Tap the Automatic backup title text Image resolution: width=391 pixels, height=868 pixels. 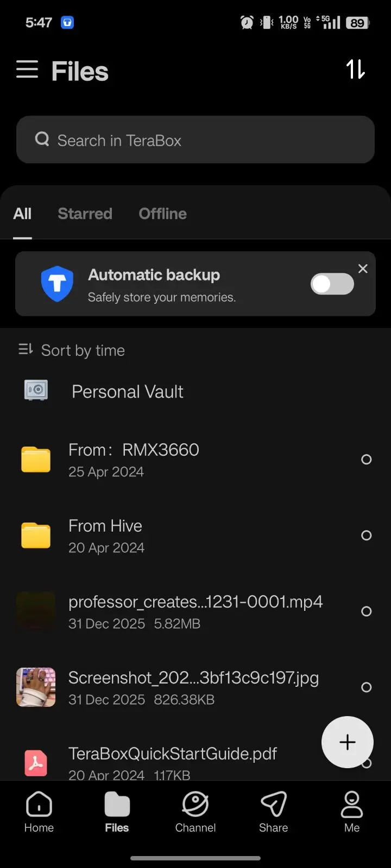[x=154, y=275]
